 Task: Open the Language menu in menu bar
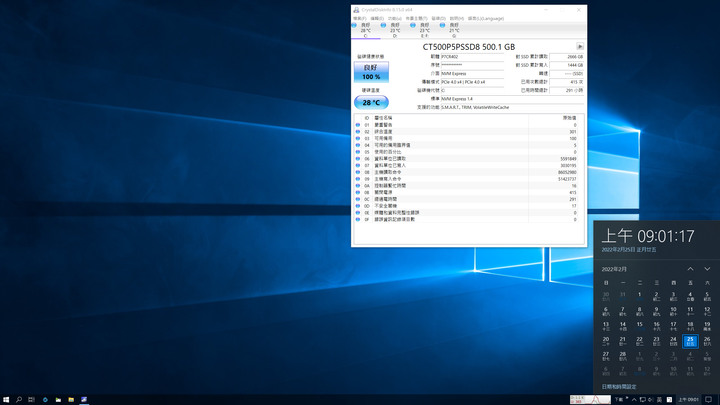[486, 18]
